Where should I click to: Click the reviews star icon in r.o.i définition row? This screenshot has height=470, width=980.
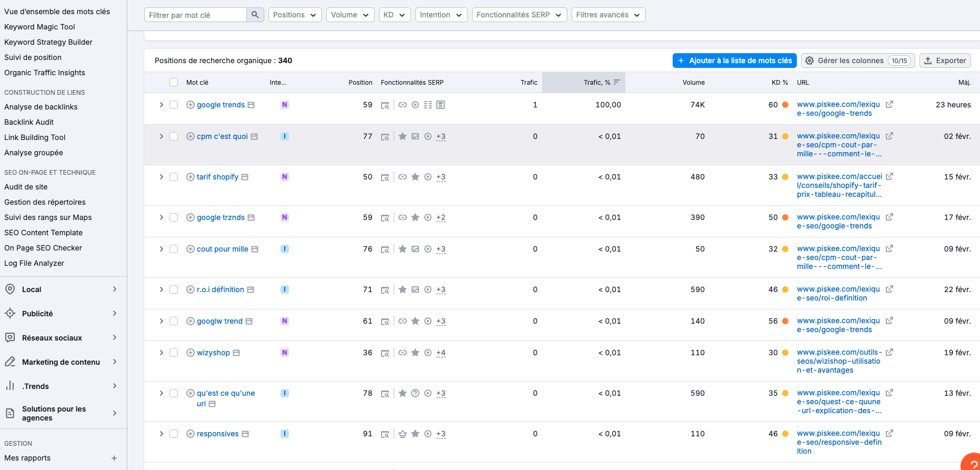coord(403,289)
